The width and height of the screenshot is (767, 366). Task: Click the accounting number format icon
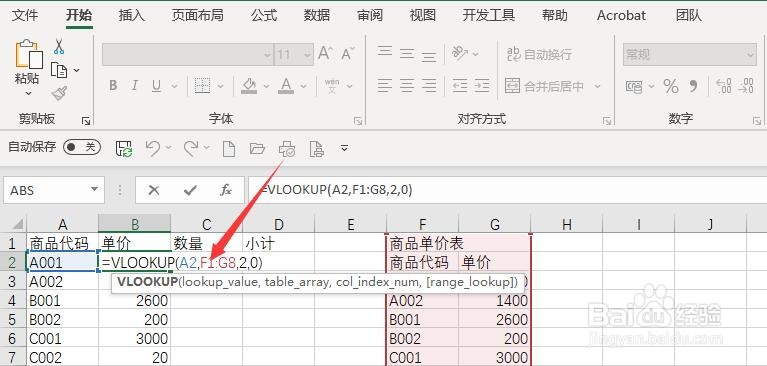tap(634, 87)
